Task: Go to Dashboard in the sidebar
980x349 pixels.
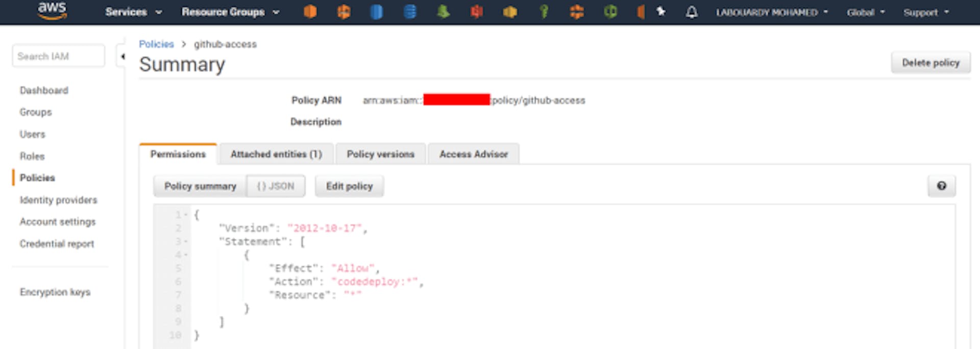Action: click(x=44, y=90)
